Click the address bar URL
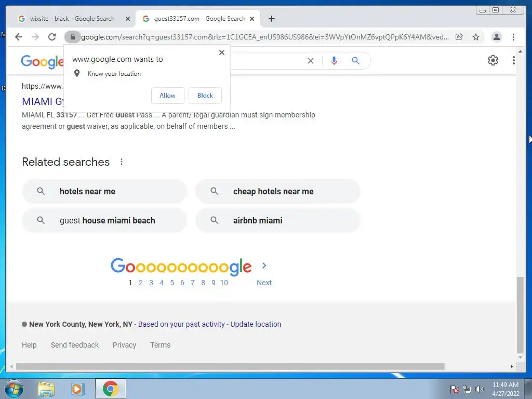The height and width of the screenshot is (399, 532). click(x=264, y=37)
